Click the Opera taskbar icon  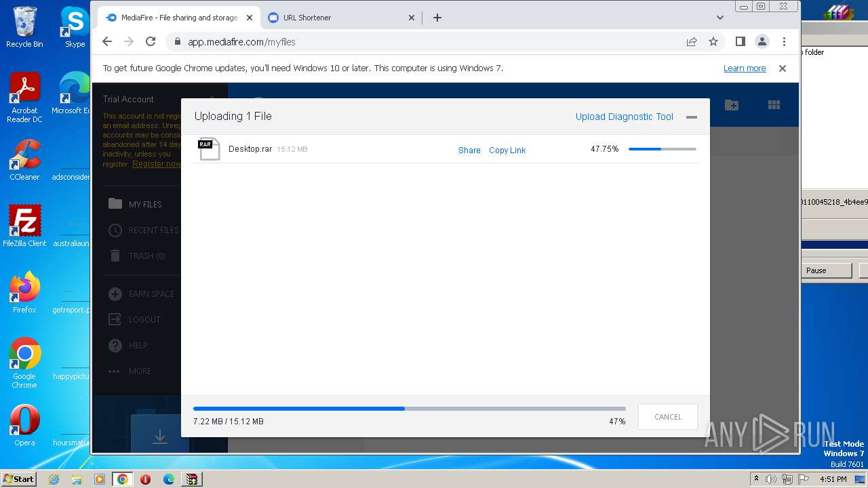click(145, 479)
